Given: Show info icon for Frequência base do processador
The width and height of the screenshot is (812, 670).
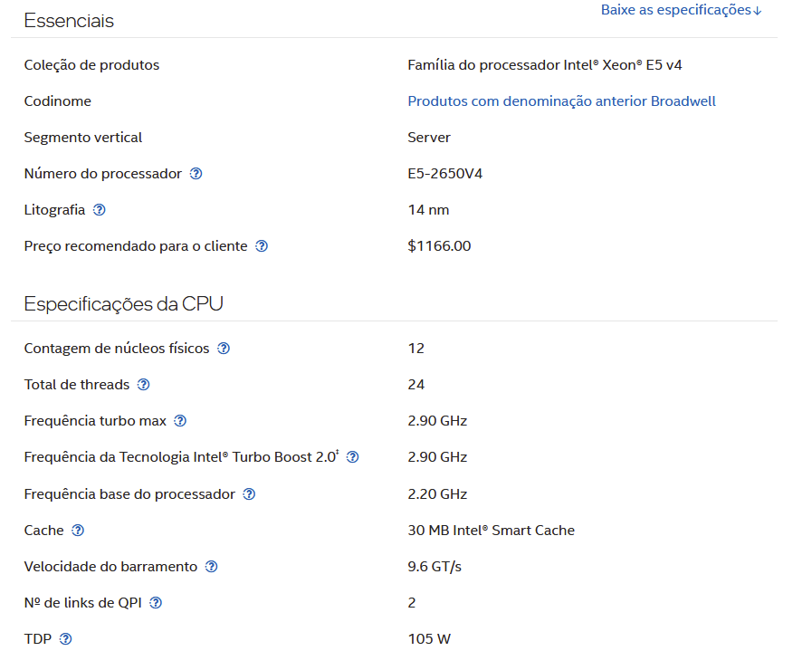Looking at the screenshot, I should (249, 494).
